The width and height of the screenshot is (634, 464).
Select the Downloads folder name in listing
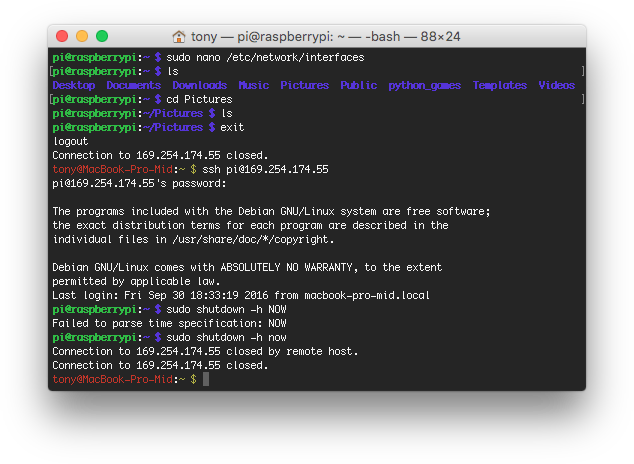pyautogui.click(x=199, y=86)
